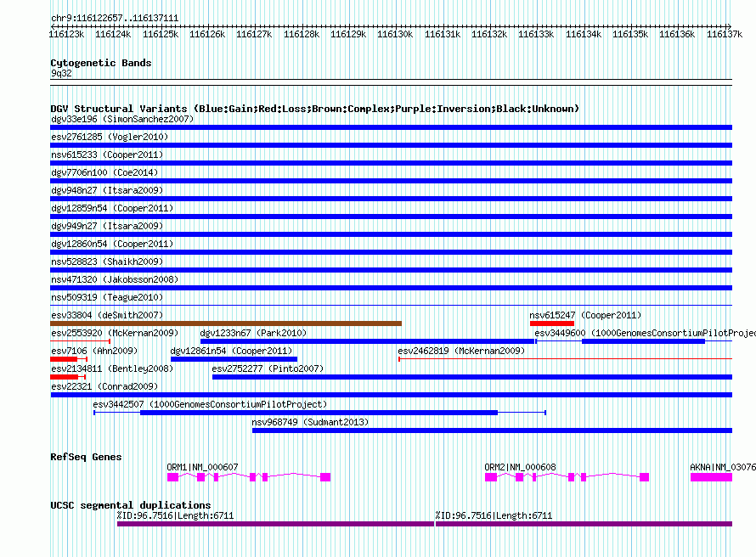This screenshot has width=756, height=557.
Task: Select the RefSeq Genes track title
Action: [x=86, y=457]
